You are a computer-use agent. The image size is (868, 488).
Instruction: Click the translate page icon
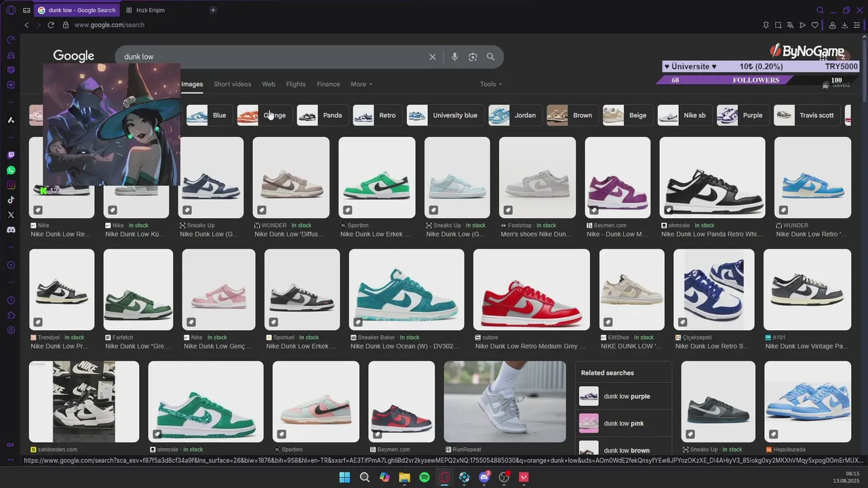click(790, 25)
